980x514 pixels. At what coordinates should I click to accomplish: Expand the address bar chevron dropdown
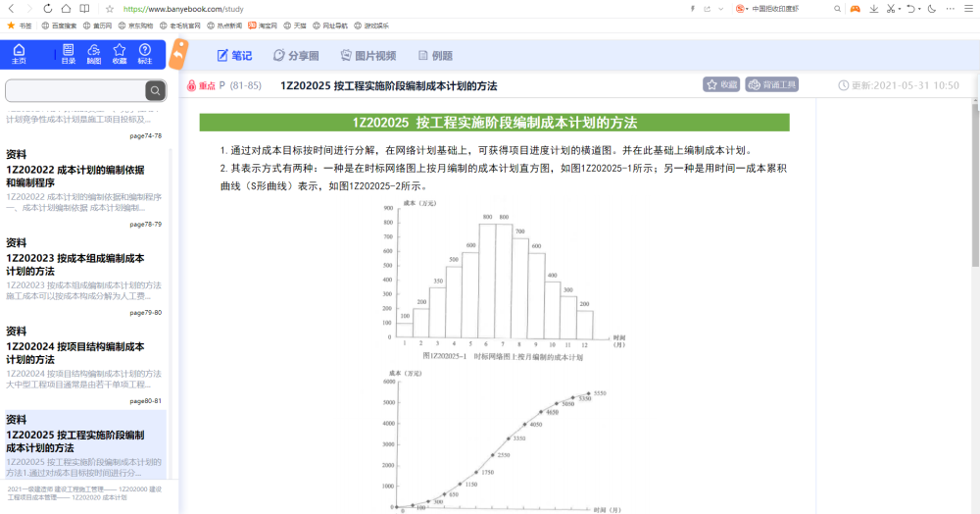[x=718, y=9]
